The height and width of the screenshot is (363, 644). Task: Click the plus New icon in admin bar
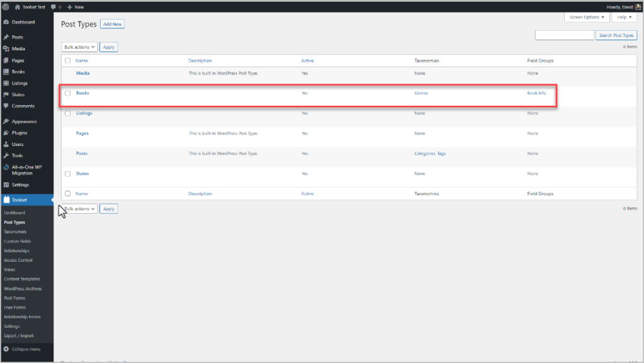point(69,7)
